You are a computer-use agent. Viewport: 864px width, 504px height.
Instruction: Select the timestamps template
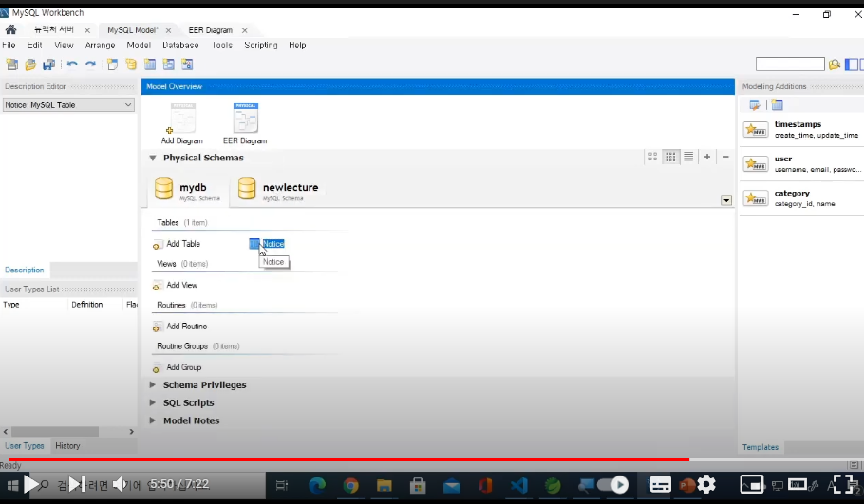coord(801,129)
